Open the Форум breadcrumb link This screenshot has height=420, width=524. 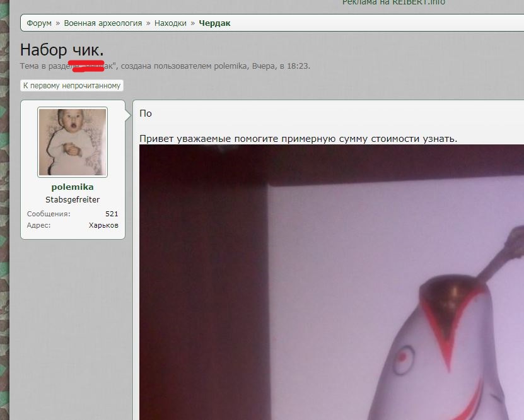coord(39,23)
